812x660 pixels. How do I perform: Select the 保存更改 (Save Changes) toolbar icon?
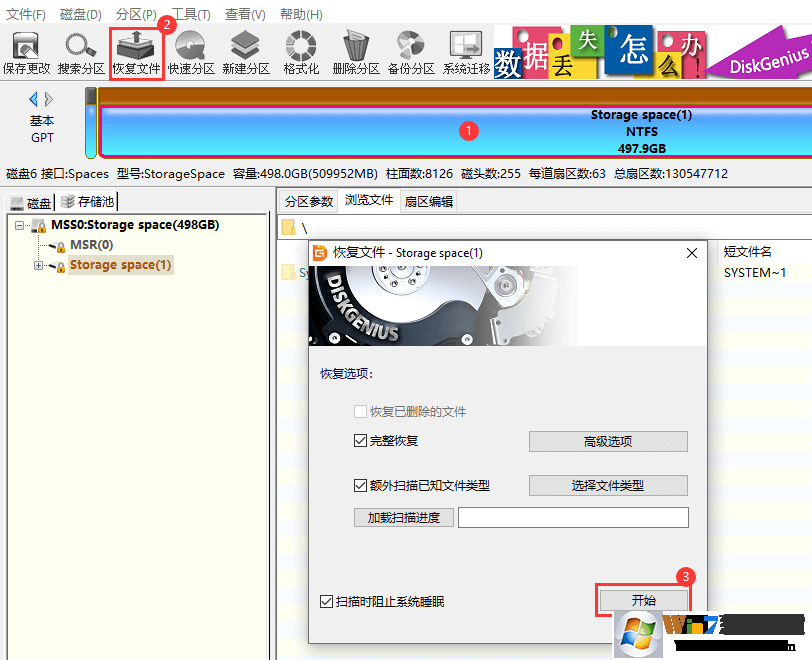[25, 51]
